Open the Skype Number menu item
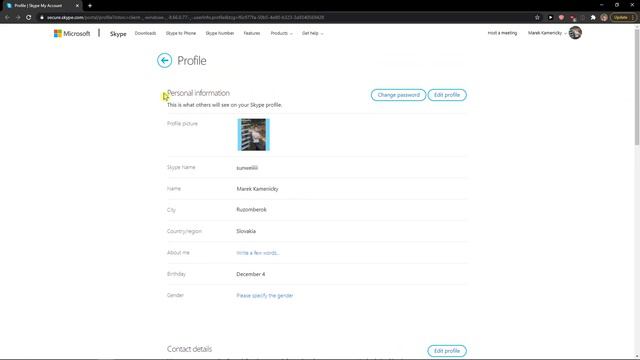The width and height of the screenshot is (640, 360). [x=220, y=33]
